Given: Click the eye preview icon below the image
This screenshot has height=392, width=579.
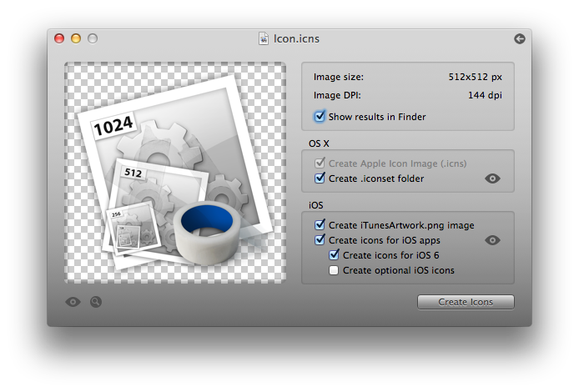Looking at the screenshot, I should coord(73,302).
